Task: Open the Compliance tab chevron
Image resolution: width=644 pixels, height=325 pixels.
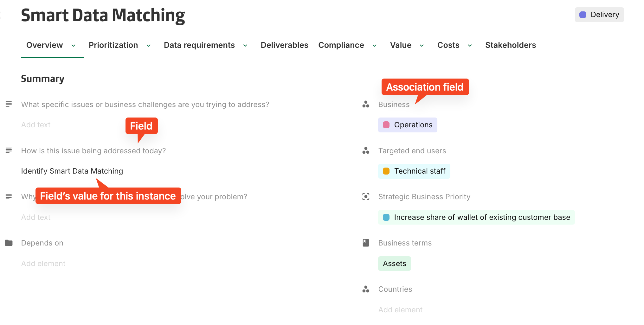Action: [375, 46]
